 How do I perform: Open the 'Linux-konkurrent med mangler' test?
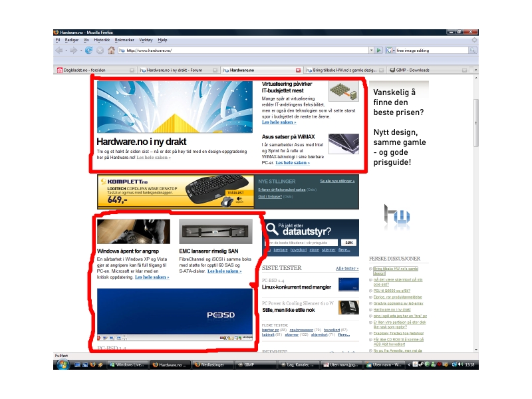coord(297,287)
